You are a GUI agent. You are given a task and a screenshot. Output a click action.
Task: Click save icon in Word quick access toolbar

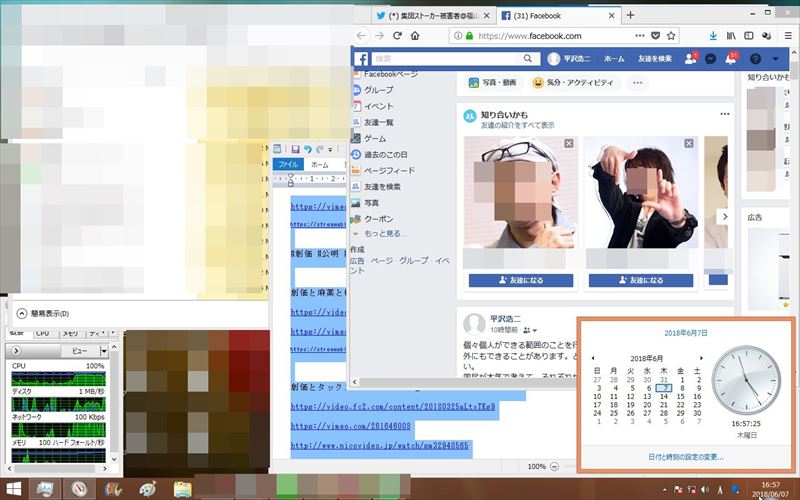(x=295, y=149)
